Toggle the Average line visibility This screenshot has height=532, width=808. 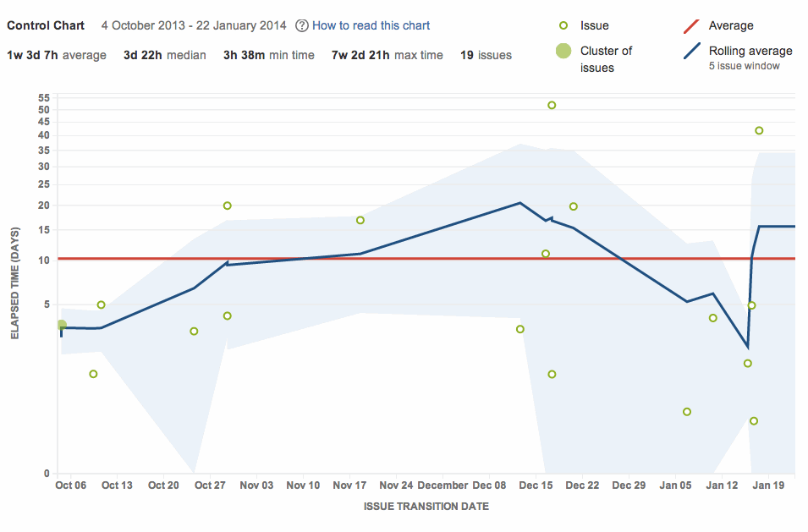click(x=729, y=25)
